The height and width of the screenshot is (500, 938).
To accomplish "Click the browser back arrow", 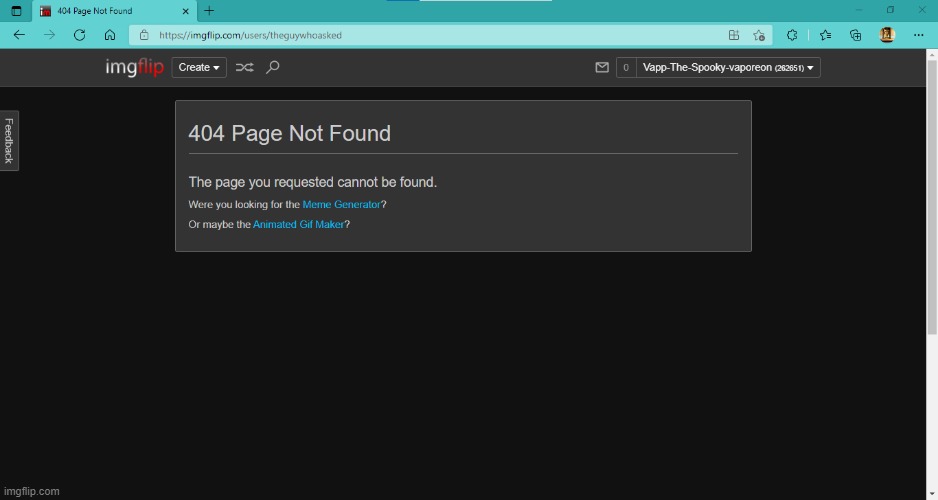I will 19,35.
